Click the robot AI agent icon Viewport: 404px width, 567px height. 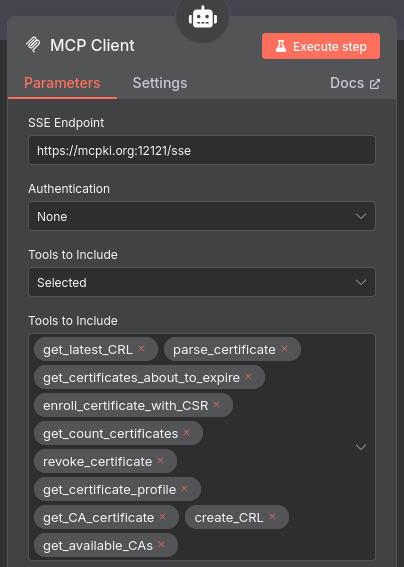click(203, 17)
